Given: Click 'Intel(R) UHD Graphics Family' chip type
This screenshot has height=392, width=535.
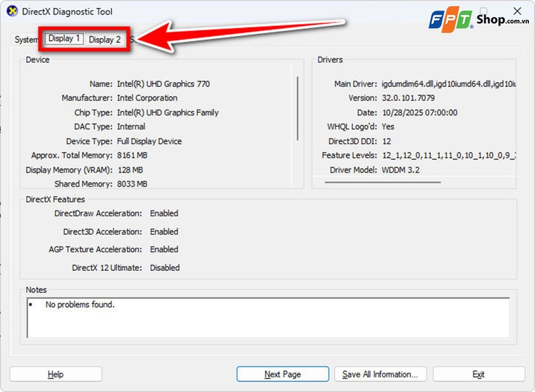Looking at the screenshot, I should coord(168,112).
